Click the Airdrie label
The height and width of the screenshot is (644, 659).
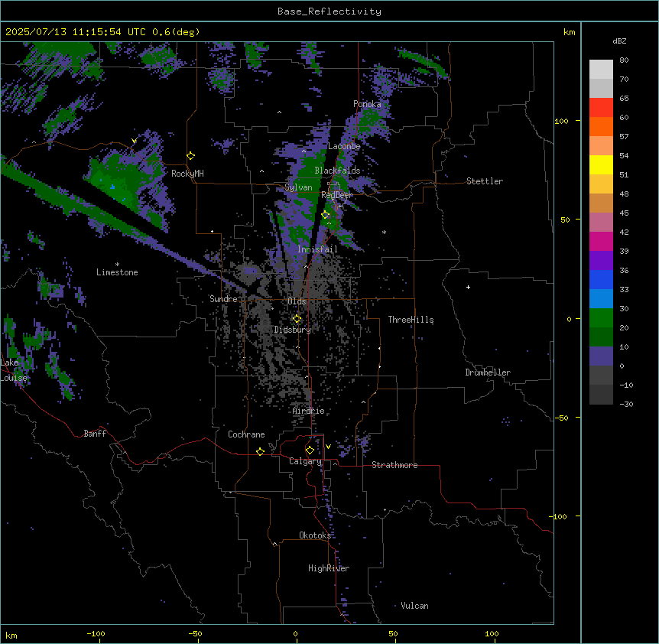coord(309,411)
